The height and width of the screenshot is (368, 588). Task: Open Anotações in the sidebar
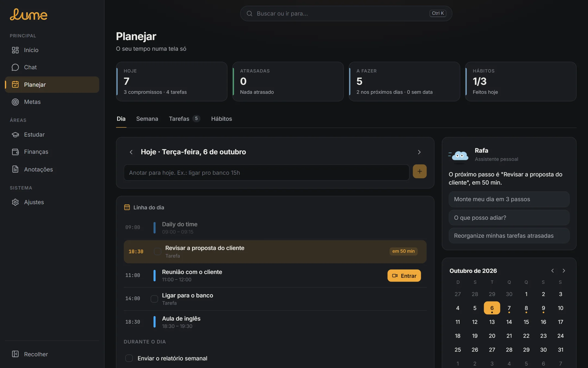coord(52,169)
